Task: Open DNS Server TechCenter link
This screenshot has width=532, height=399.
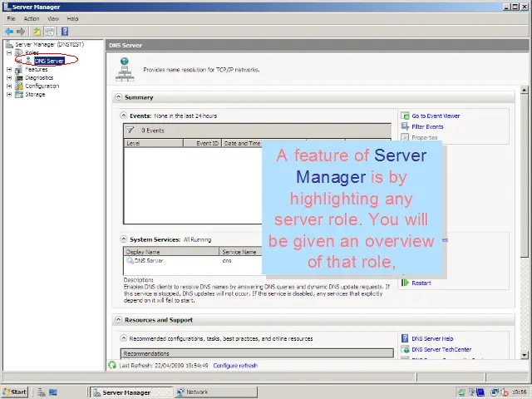Action: [x=441, y=349]
